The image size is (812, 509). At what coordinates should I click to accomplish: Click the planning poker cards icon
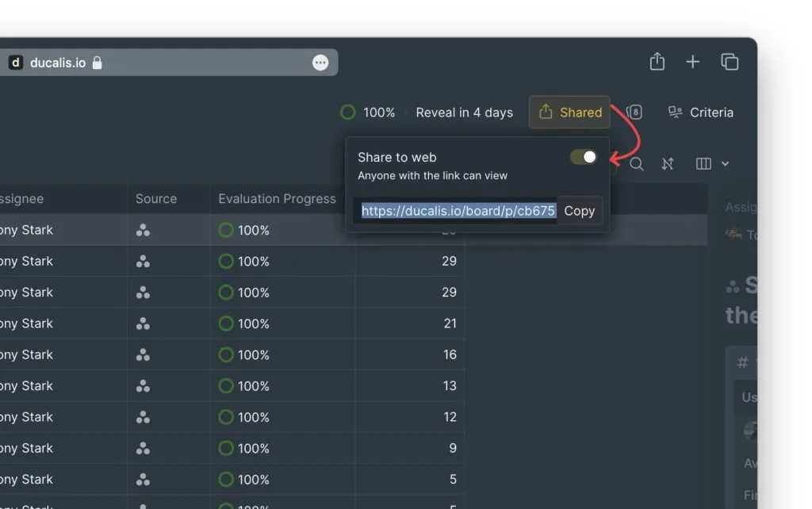click(x=634, y=113)
